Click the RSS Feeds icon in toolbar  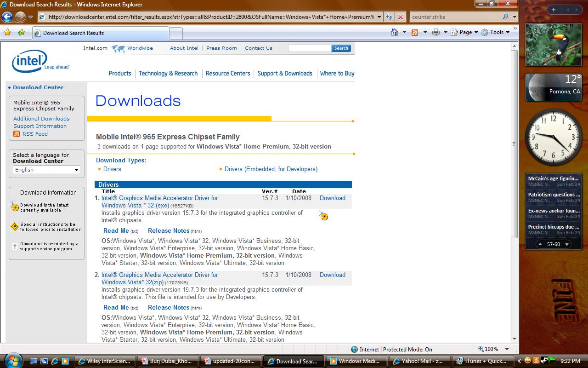pos(415,32)
